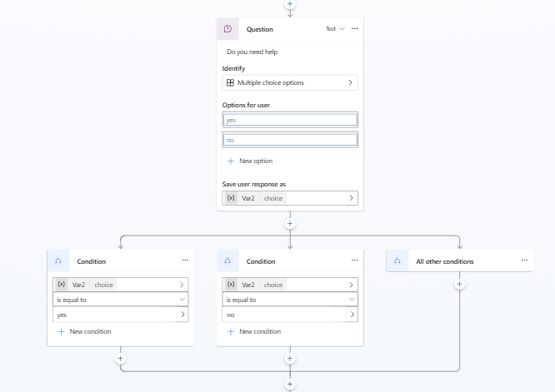Add a New option to question
This screenshot has width=555, height=392.
pyautogui.click(x=250, y=161)
